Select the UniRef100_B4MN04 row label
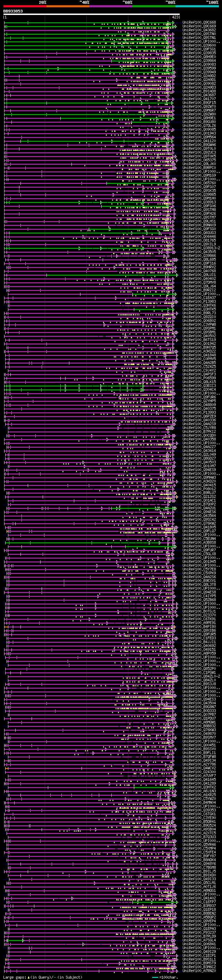The width and height of the screenshot is (222, 980). coord(199,802)
